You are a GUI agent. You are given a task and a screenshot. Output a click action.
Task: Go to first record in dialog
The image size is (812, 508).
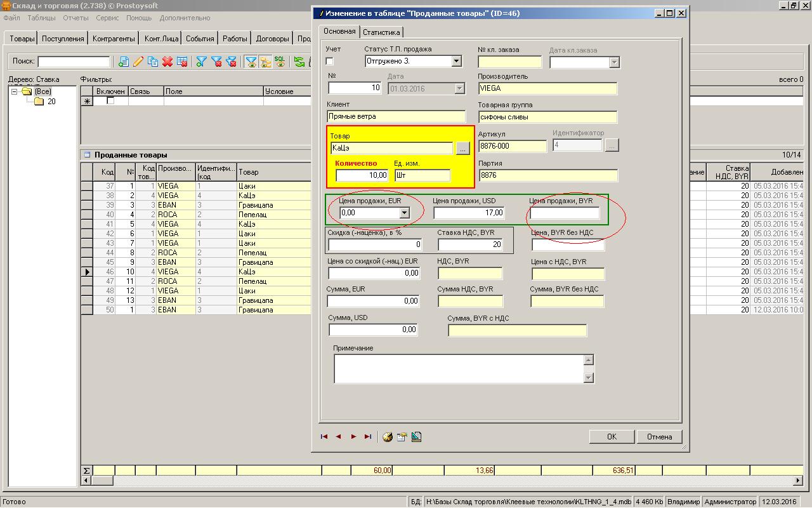pyautogui.click(x=324, y=437)
